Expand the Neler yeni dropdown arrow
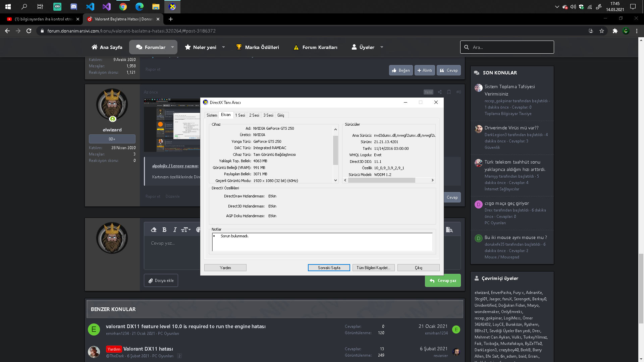The height and width of the screenshot is (362, 644). [x=223, y=47]
